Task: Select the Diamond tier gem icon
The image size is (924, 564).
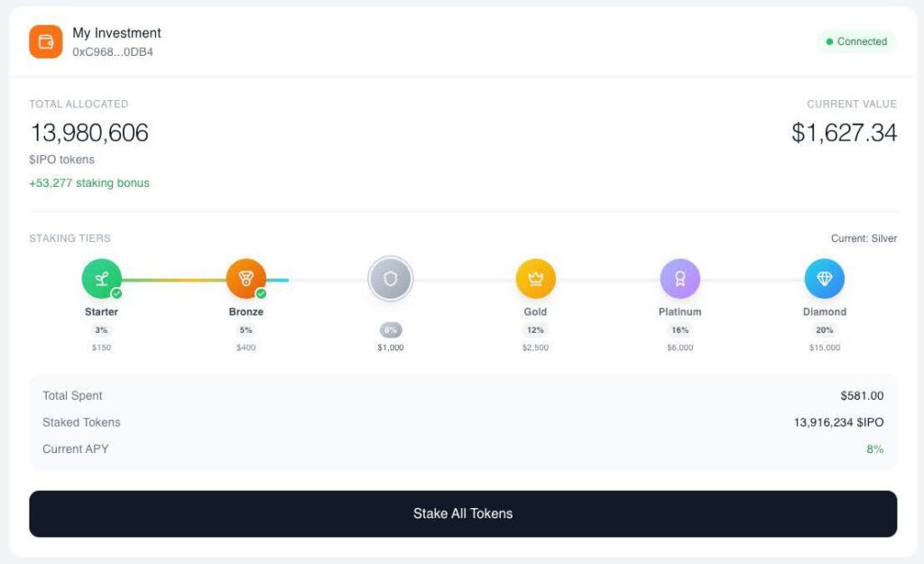Action: 824,278
